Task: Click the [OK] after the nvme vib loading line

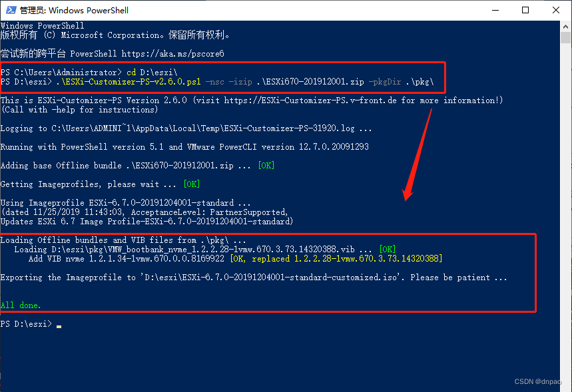Action: 388,250
